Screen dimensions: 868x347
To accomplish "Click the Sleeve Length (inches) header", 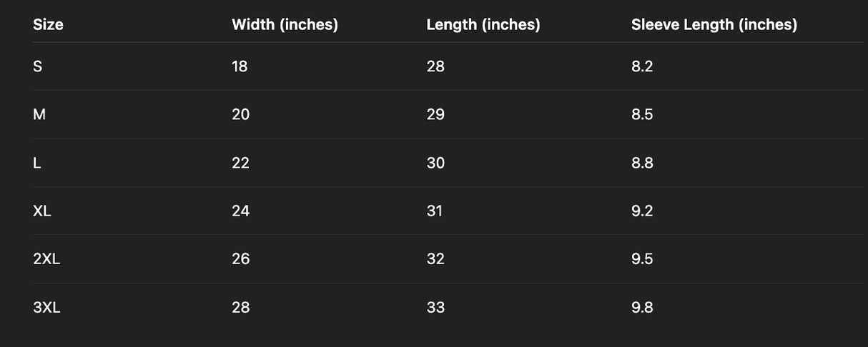I will pyautogui.click(x=714, y=25).
